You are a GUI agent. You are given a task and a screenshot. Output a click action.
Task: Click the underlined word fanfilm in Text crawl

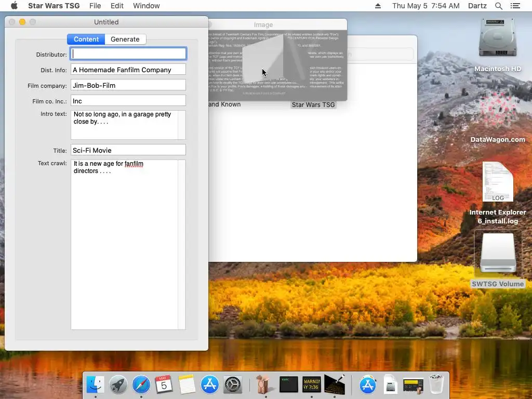click(x=134, y=164)
